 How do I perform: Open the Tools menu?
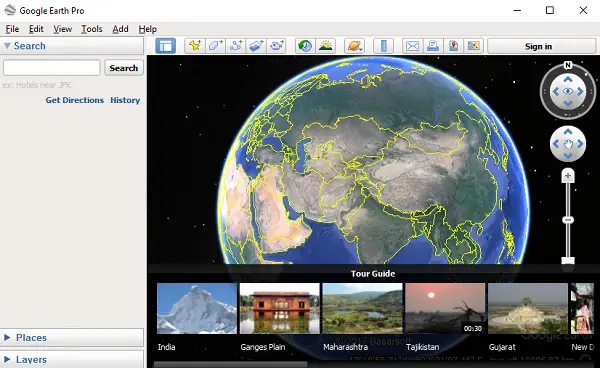(91, 29)
